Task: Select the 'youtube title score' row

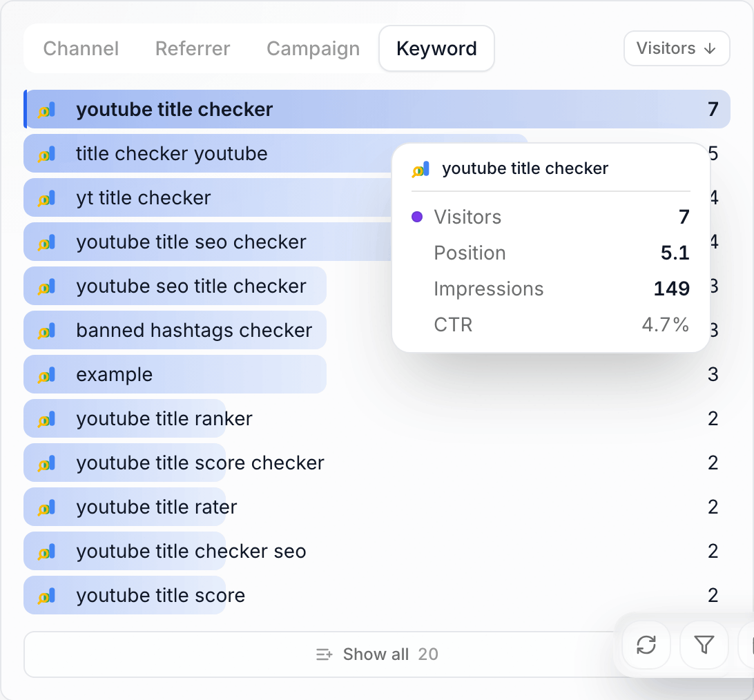Action: coord(377,596)
